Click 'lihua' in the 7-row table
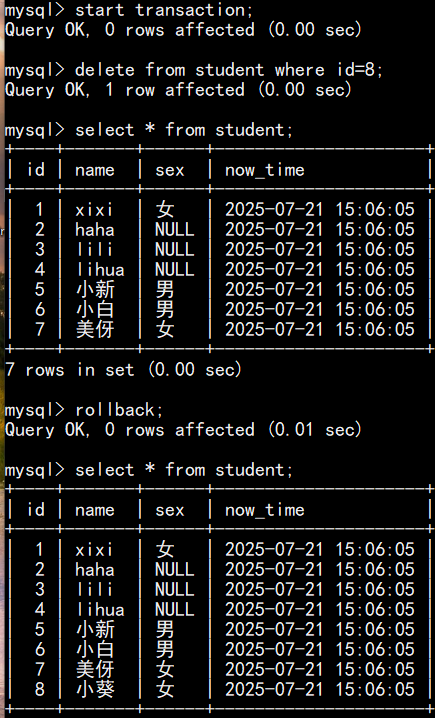 tap(100, 270)
